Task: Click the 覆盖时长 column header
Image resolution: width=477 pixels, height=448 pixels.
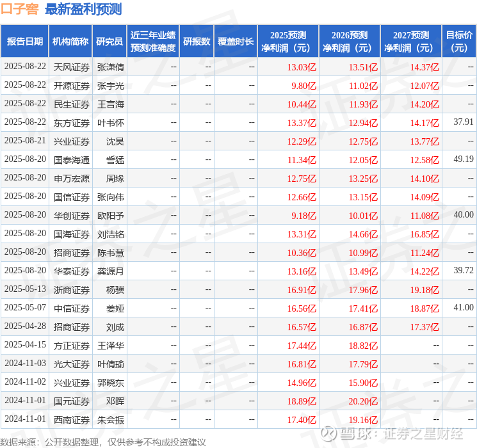Action: [236, 42]
